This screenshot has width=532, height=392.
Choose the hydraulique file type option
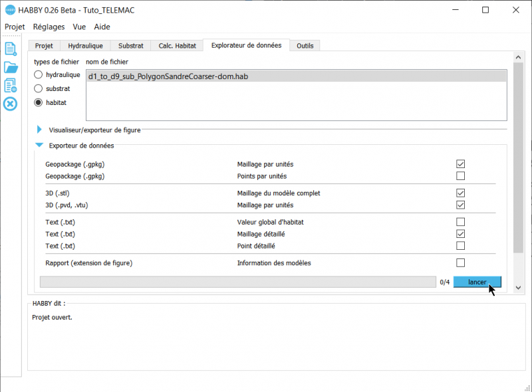[38, 74]
